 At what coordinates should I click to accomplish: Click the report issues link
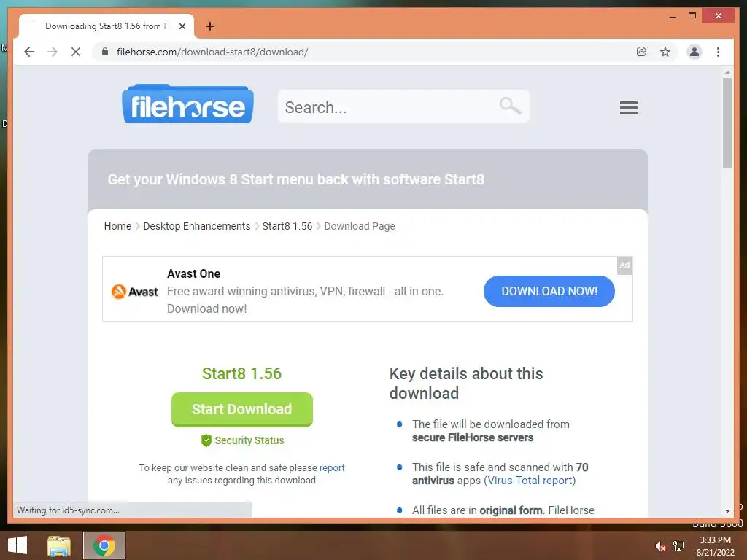point(332,467)
